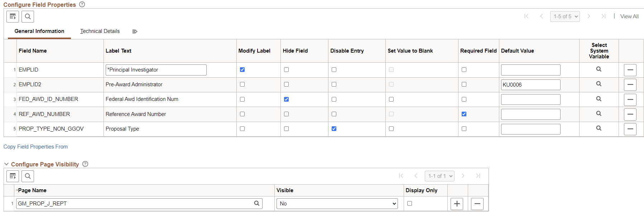Image resolution: width=644 pixels, height=214 pixels.
Task: Delete the PROP_TYPE_NON_GGOV row
Action: 630,129
